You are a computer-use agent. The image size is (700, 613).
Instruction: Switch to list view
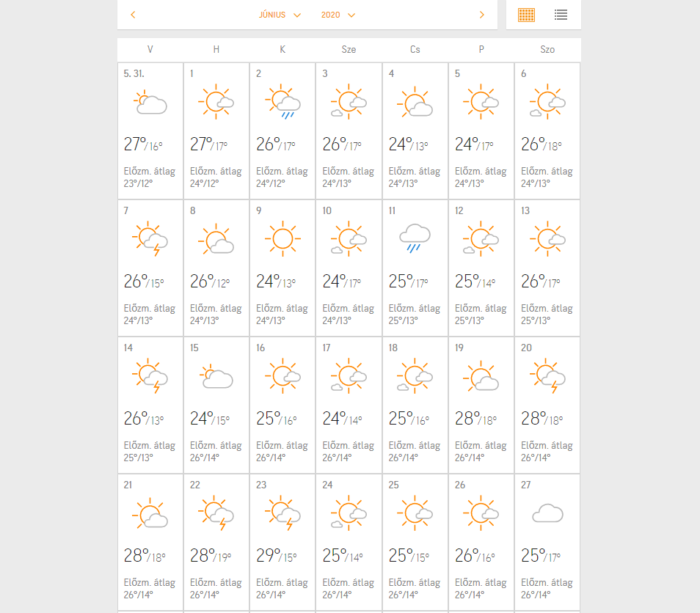click(561, 15)
